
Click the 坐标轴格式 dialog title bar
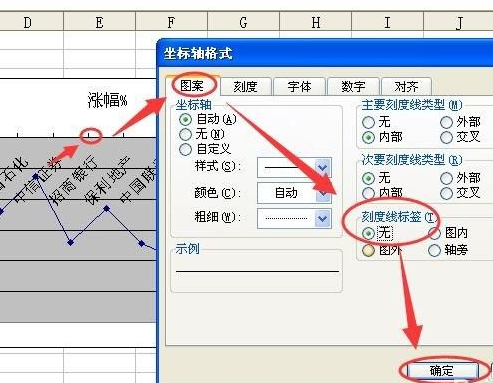point(325,53)
